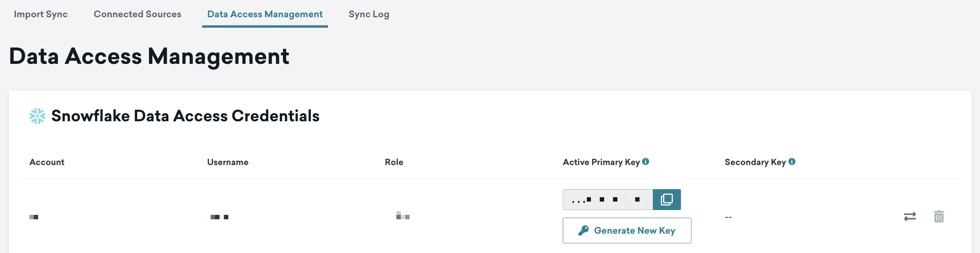Click the masked primary key field

pyautogui.click(x=607, y=200)
